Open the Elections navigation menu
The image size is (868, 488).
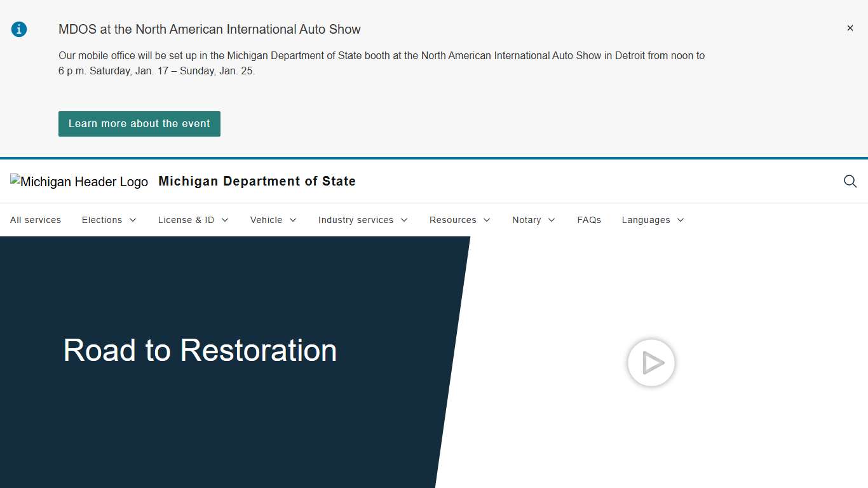(x=102, y=220)
